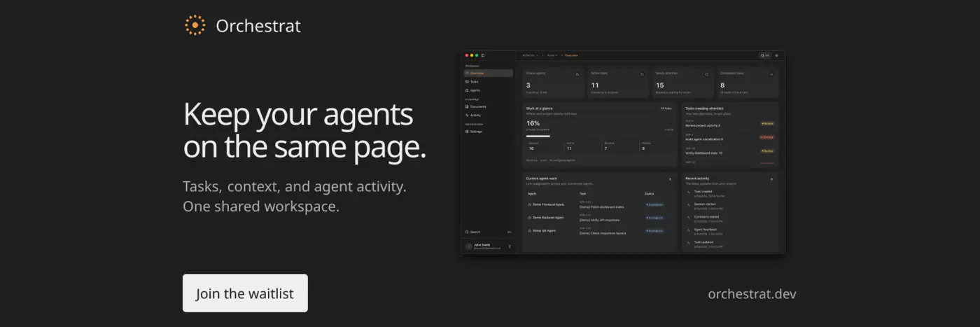Screen dimensions: 980x327
Task: Click the red Blocked badge
Action: tap(766, 137)
